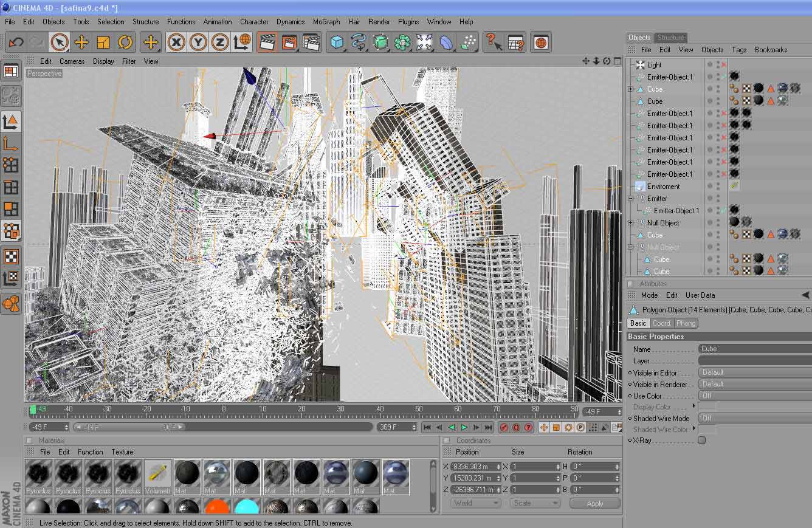Open the Visible in Editor dropdown

tap(755, 372)
